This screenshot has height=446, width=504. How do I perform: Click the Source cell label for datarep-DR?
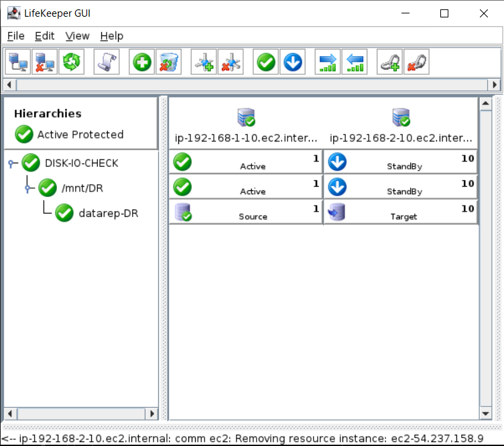[253, 217]
